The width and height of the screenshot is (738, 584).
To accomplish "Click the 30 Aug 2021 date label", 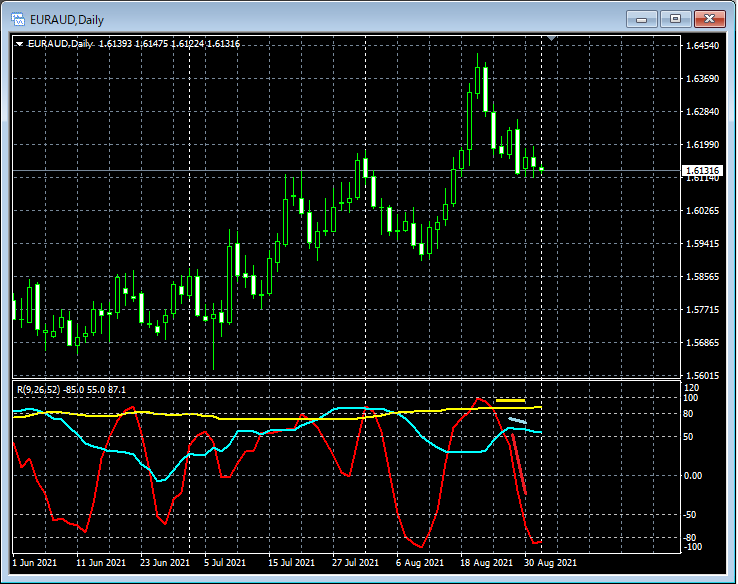I will click(551, 563).
